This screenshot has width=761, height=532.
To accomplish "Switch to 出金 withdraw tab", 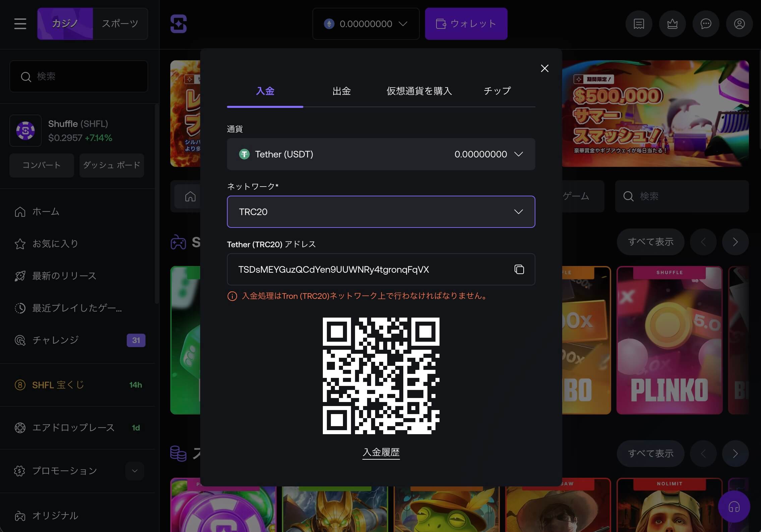I will click(x=341, y=91).
